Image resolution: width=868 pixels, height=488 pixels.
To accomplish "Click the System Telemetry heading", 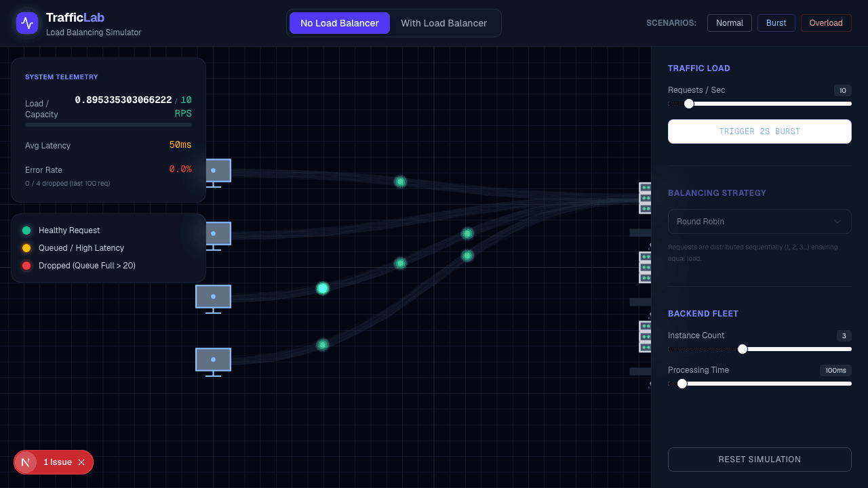I will point(62,77).
